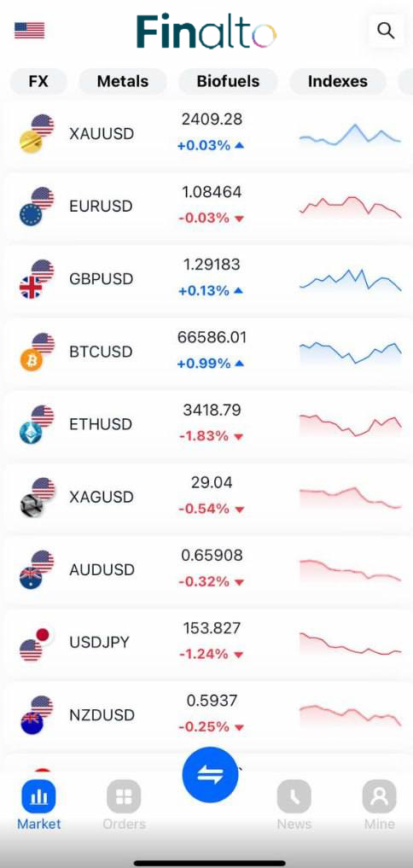
Task: Click the Finalto logo
Action: [206, 32]
